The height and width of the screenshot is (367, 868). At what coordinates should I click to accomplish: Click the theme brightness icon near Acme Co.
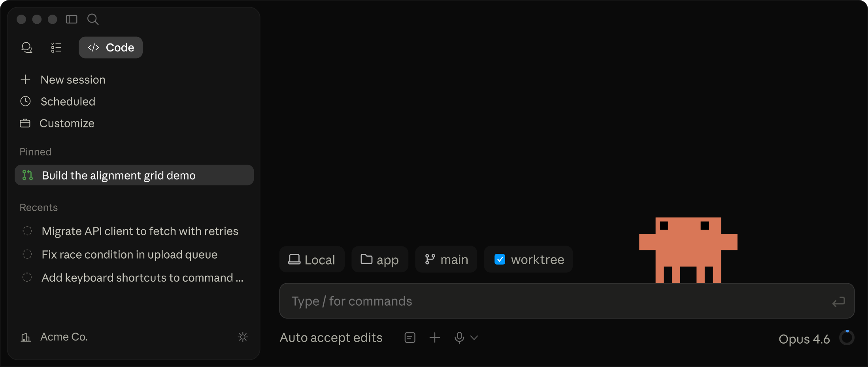tap(243, 337)
